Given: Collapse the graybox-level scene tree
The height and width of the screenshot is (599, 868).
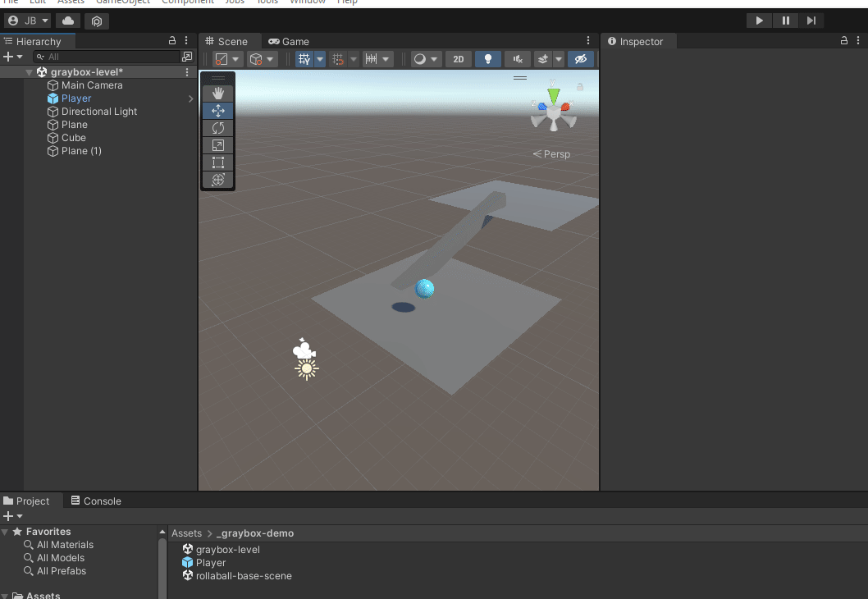Looking at the screenshot, I should (29, 72).
